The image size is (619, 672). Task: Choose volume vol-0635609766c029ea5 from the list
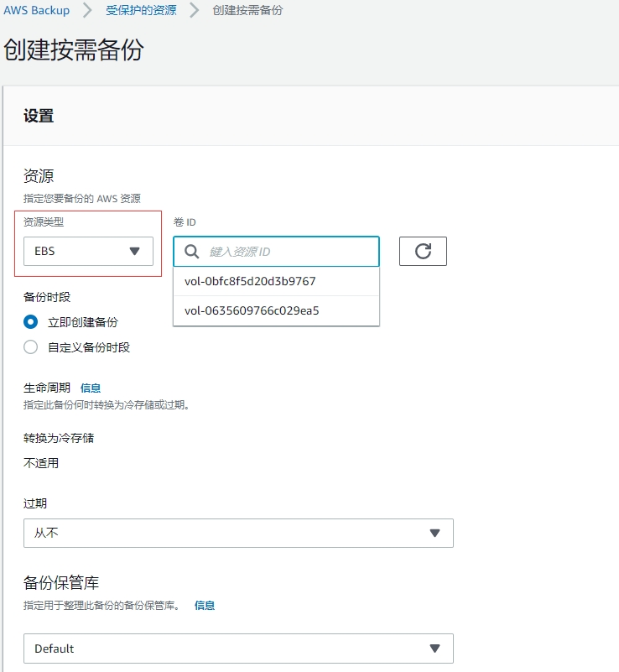252,311
